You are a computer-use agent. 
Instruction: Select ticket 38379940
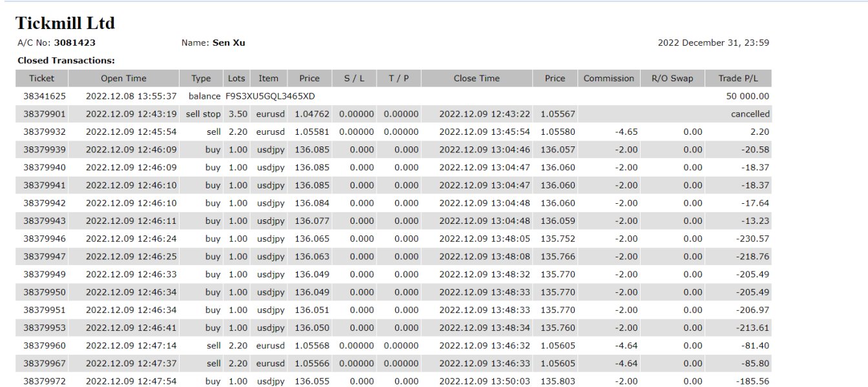(44, 168)
